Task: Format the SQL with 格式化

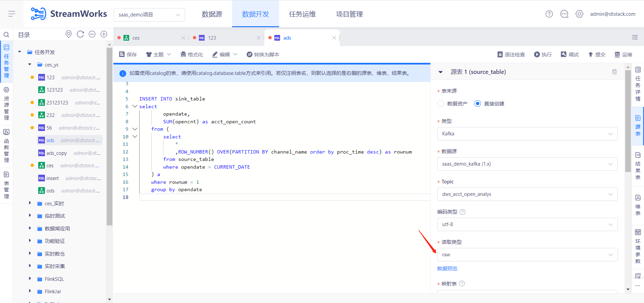Action: click(x=192, y=54)
